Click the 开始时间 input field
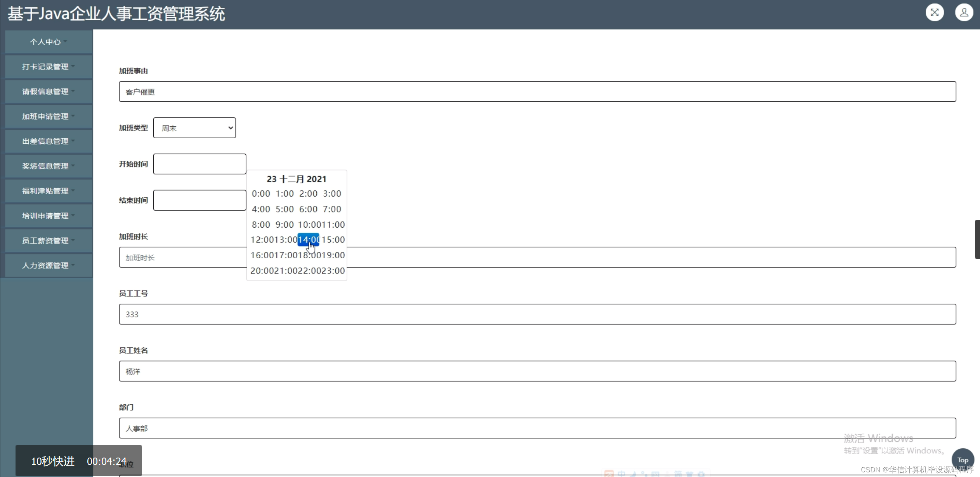980x477 pixels. [199, 164]
